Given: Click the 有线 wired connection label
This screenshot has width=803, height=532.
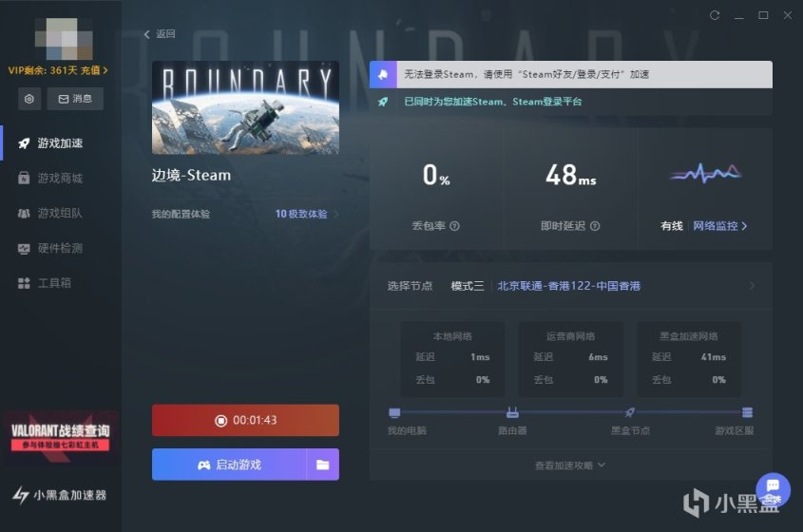Looking at the screenshot, I should 672,226.
